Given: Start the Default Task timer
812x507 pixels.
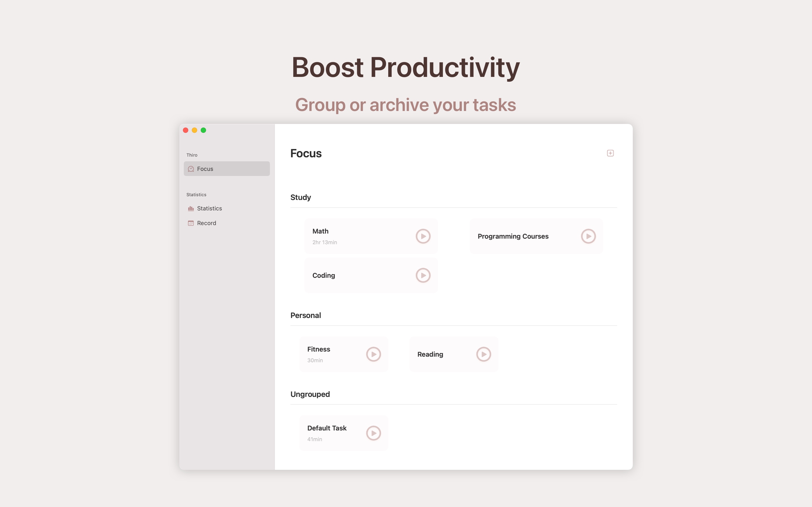Looking at the screenshot, I should coord(373,433).
